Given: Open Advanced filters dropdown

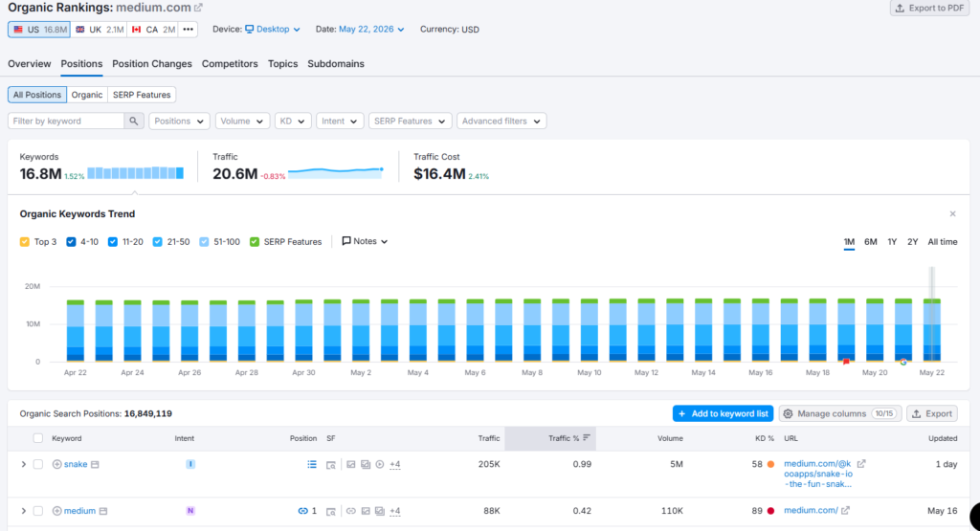Looking at the screenshot, I should point(501,122).
